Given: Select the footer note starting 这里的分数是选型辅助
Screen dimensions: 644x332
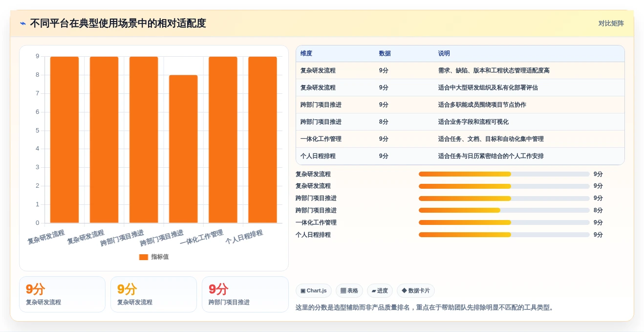Looking at the screenshot, I should (x=425, y=308).
